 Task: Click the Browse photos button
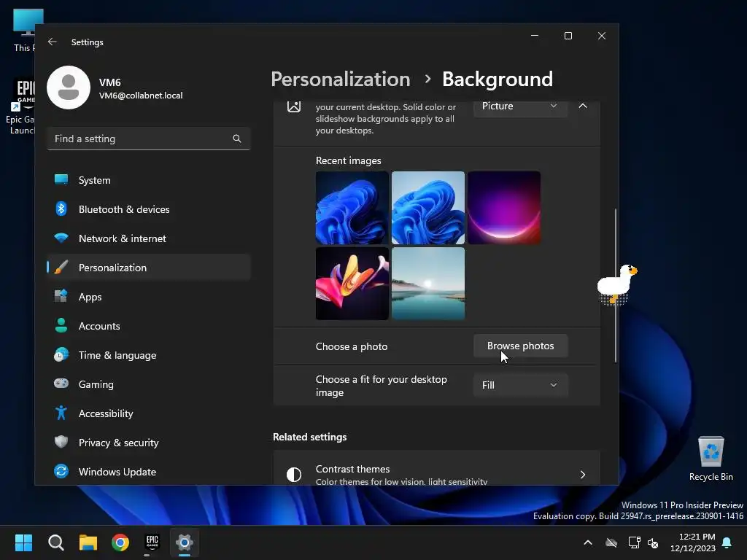[520, 346]
